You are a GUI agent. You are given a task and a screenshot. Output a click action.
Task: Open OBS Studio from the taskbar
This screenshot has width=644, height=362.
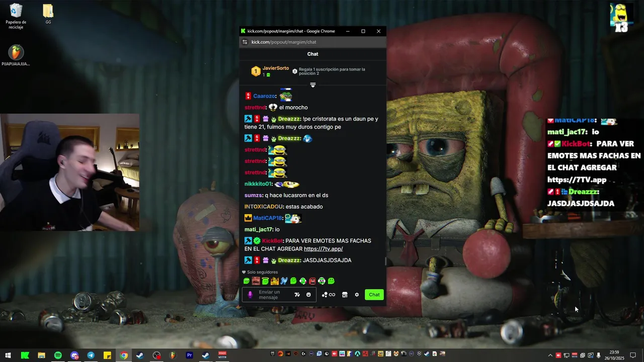[x=156, y=355]
